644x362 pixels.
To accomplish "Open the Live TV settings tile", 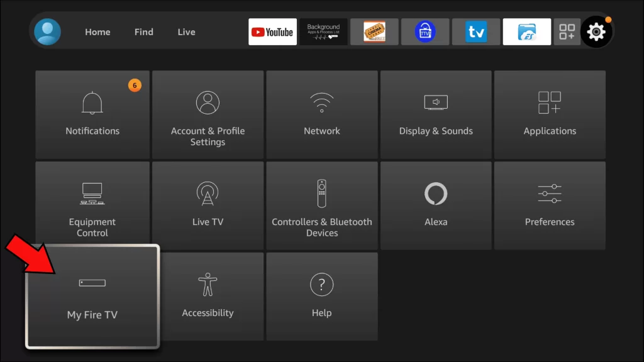I will point(208,206).
